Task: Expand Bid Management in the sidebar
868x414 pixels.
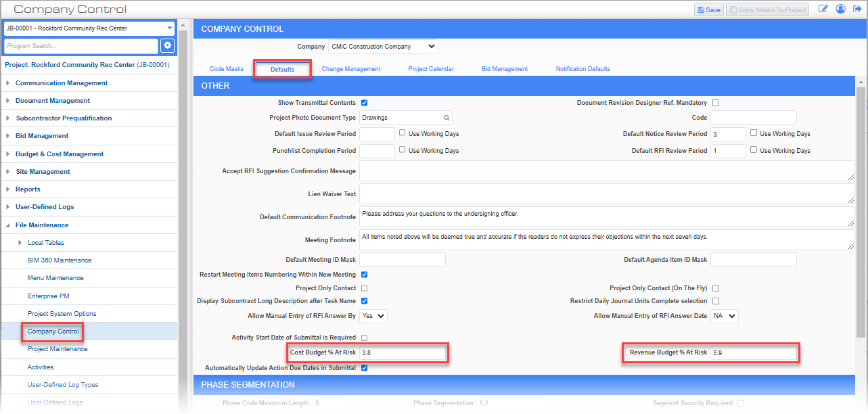Action: tap(8, 136)
